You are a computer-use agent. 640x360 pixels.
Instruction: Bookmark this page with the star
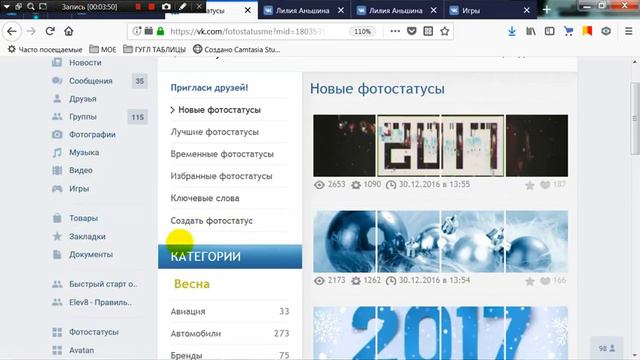[444, 31]
